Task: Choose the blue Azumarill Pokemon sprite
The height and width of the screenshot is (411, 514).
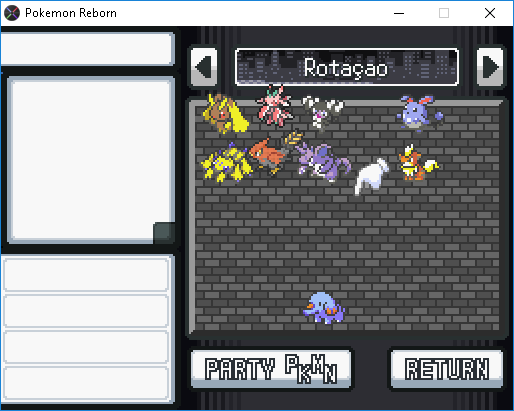Action: 419,112
